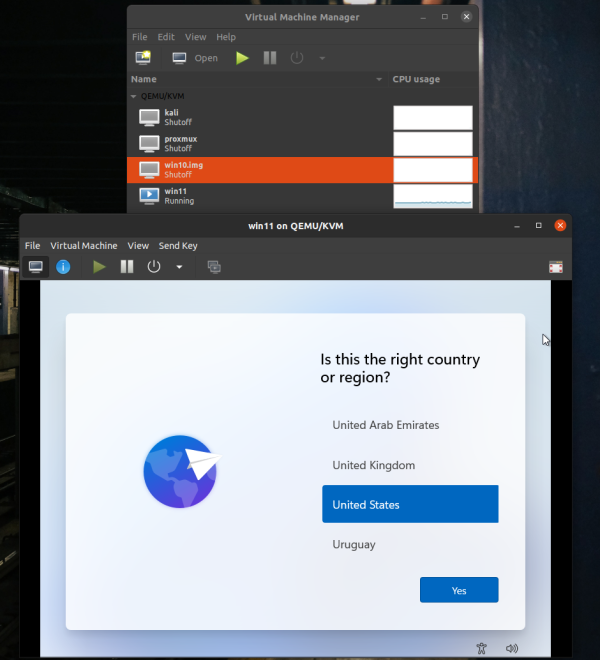Viewport: 600px width, 660px height.
Task: Close the win11 on QEMU/KVM window
Action: [x=560, y=226]
